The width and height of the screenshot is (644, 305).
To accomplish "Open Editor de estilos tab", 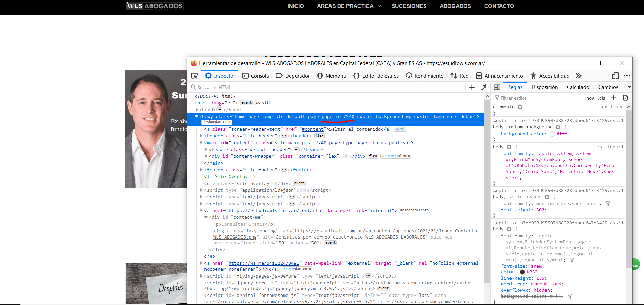I will click(376, 76).
